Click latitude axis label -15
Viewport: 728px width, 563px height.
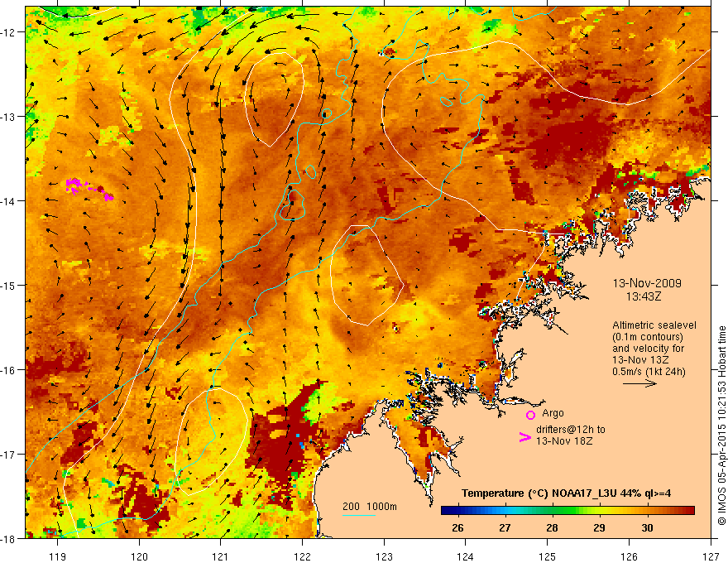coord(10,285)
